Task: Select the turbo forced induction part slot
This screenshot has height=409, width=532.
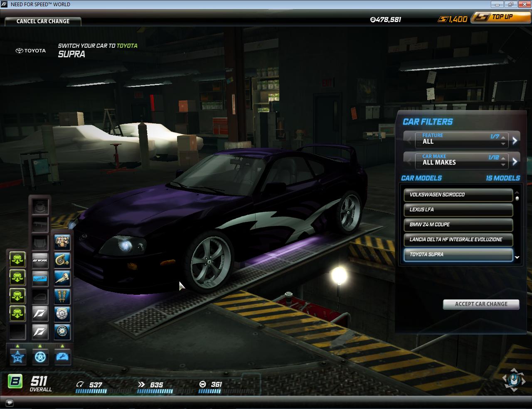Action: coord(62,260)
